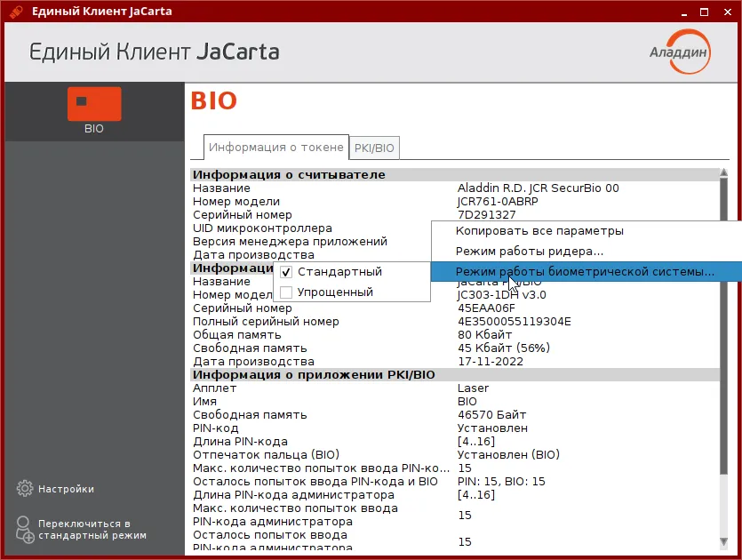The image size is (742, 560).
Task: Click Переключиться в стандартный режим link
Action: click(92, 530)
